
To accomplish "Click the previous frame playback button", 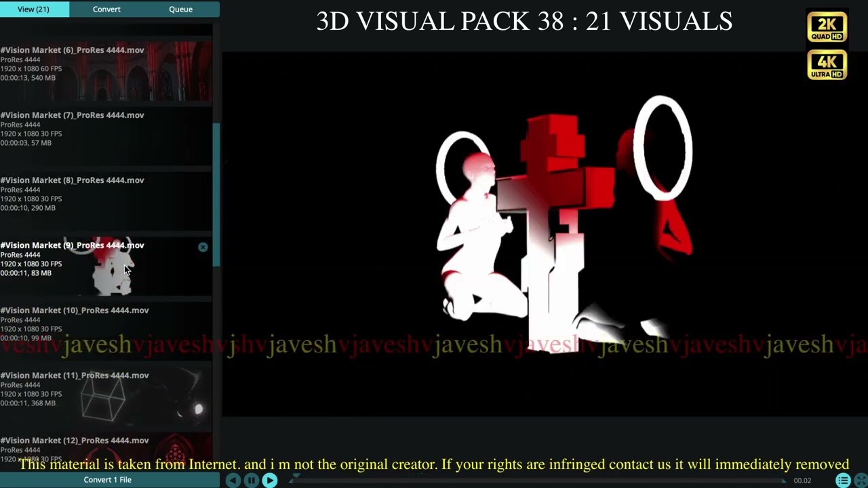I will point(233,481).
